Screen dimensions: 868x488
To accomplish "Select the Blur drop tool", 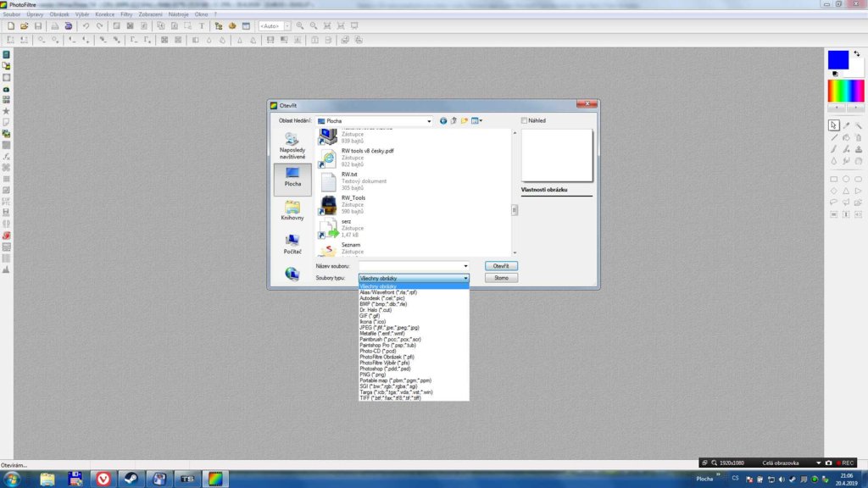I will [834, 161].
